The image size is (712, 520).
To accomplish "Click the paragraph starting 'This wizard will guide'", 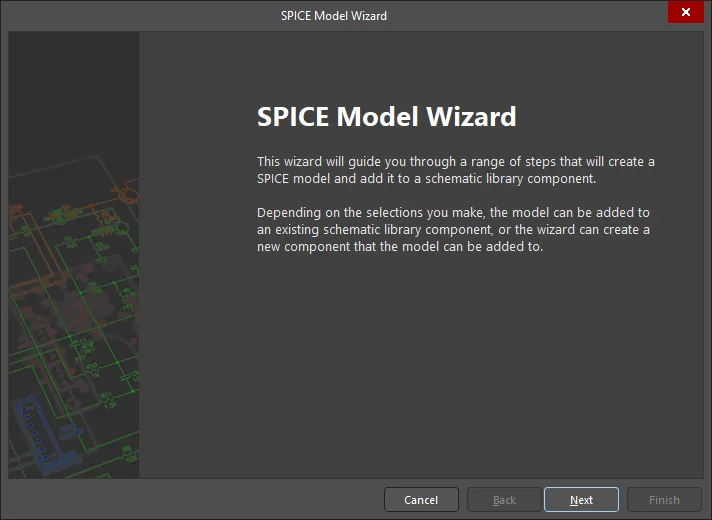I will click(x=456, y=170).
